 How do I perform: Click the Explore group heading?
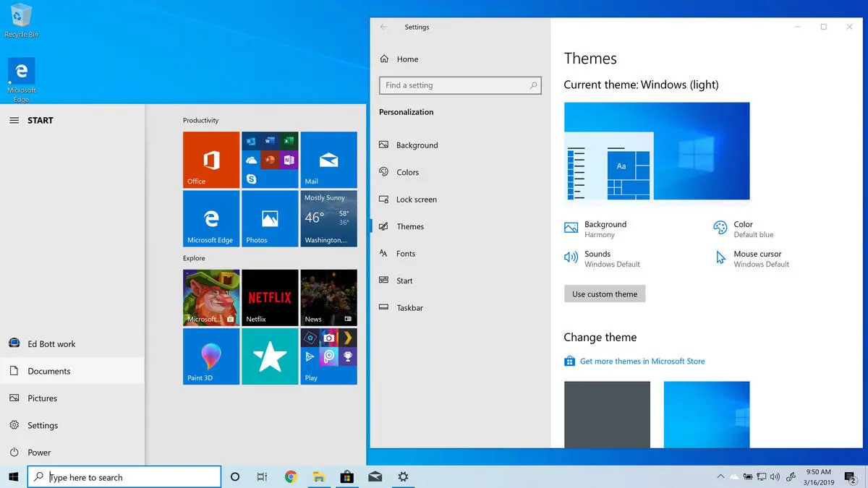[194, 258]
